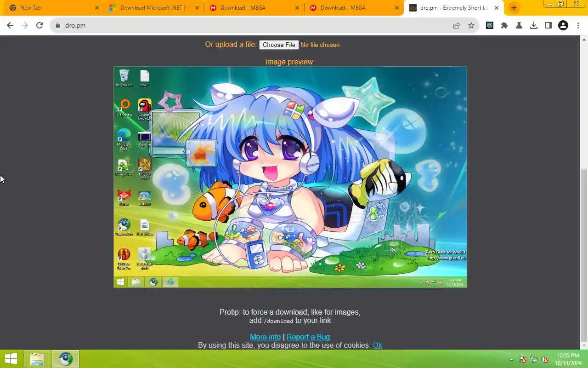Close the dro.pm tab
588x368 pixels.
(497, 8)
